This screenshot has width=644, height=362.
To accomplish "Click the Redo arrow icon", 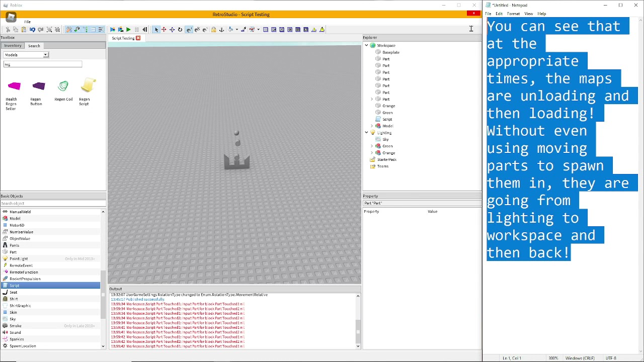I will [40, 29].
